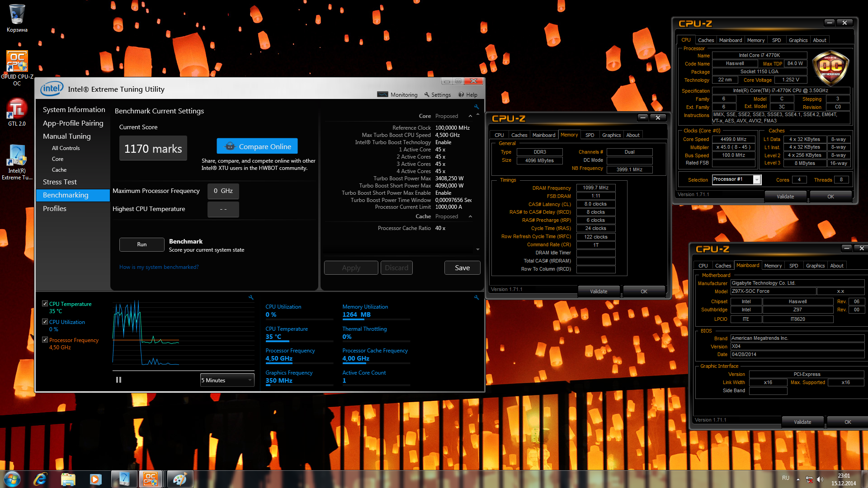The height and width of the screenshot is (488, 868).
Task: Open File Explorer from the taskbar
Action: pos(68,479)
